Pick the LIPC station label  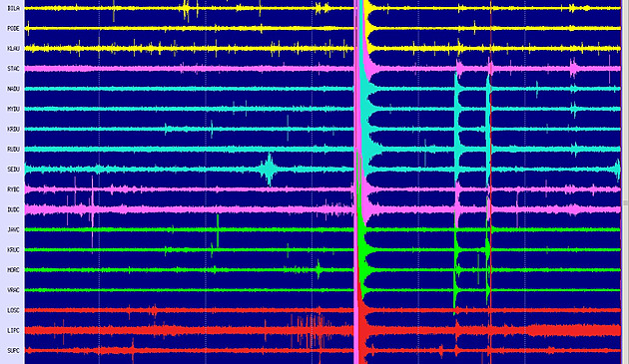(x=13, y=331)
